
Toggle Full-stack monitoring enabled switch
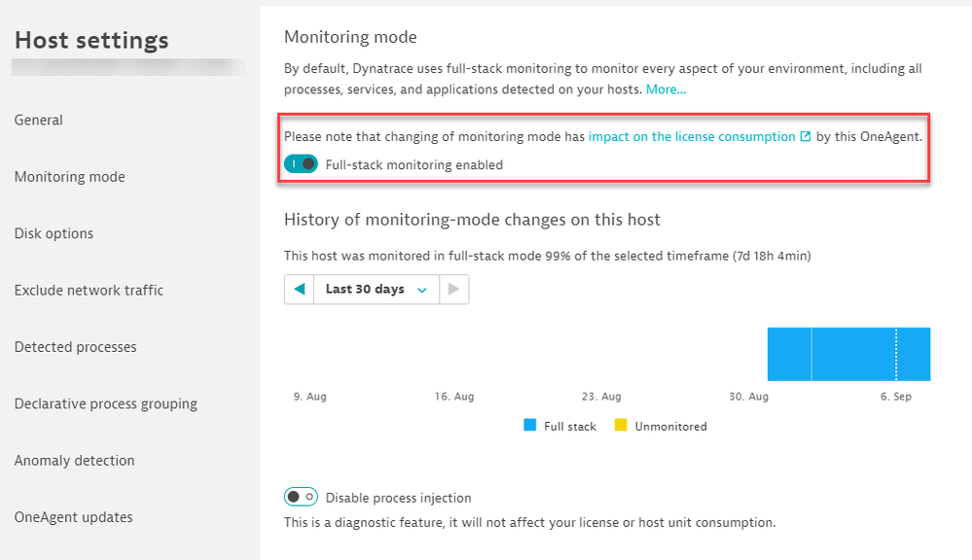(x=301, y=164)
